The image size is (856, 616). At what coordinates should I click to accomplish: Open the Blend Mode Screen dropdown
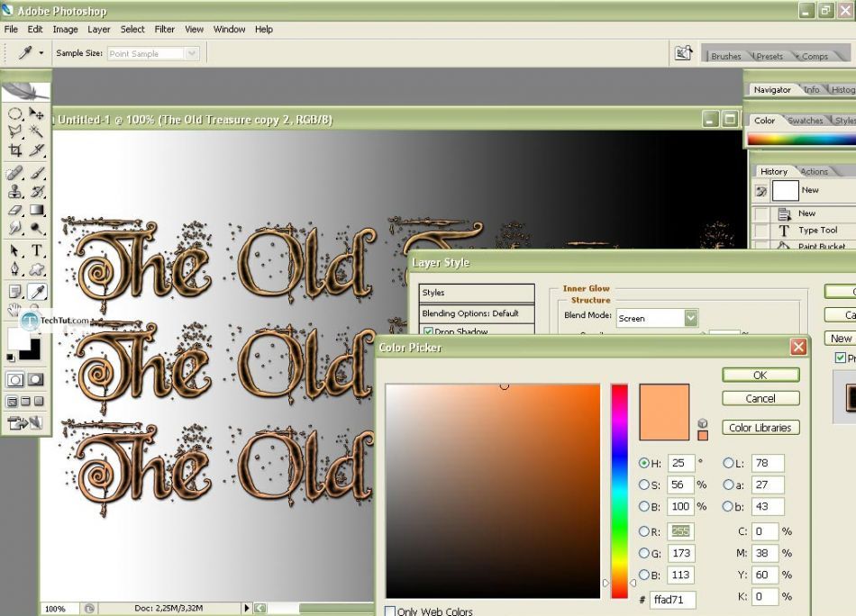point(690,318)
